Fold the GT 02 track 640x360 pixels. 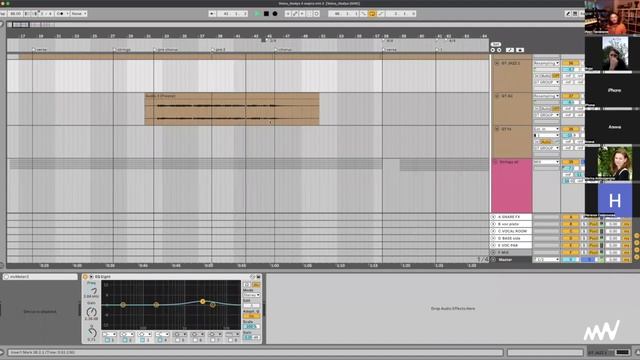497,96
